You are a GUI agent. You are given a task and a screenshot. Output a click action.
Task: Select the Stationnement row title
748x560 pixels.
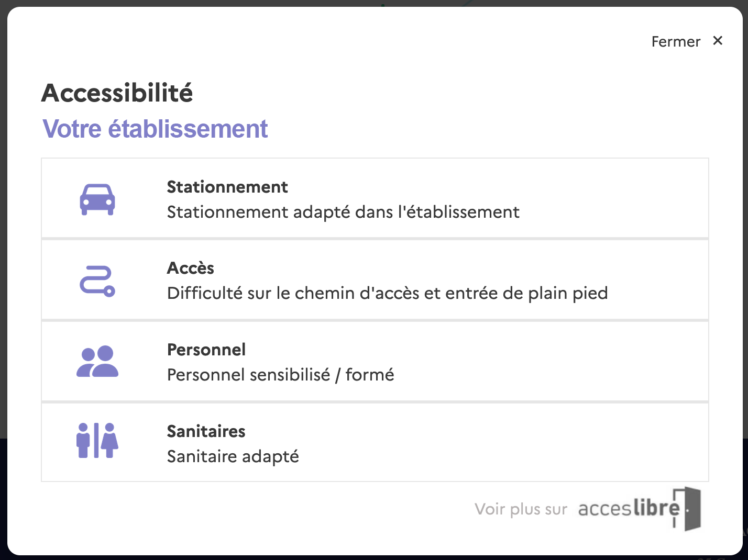227,187
